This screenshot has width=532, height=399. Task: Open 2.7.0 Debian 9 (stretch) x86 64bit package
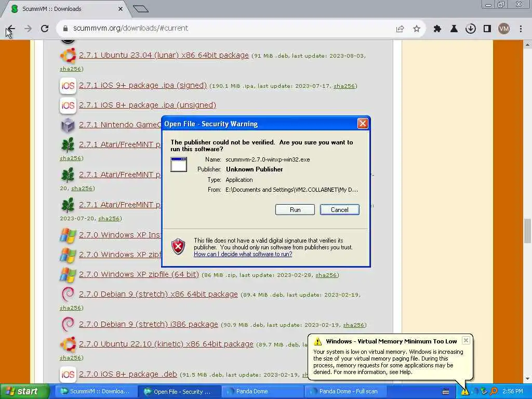[158, 294]
